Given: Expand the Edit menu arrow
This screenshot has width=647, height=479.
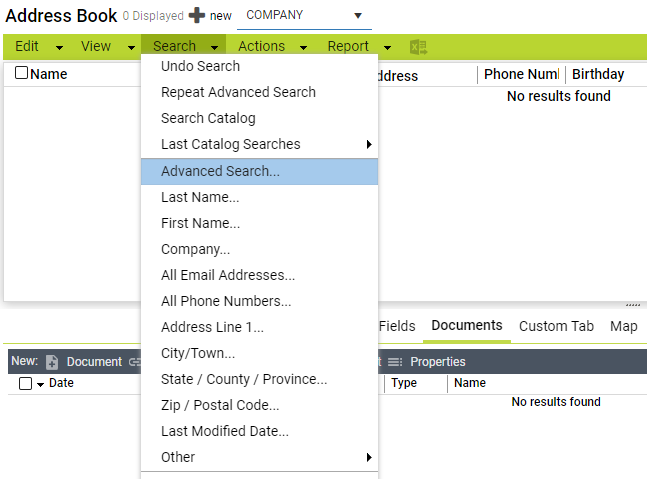Looking at the screenshot, I should 59,47.
